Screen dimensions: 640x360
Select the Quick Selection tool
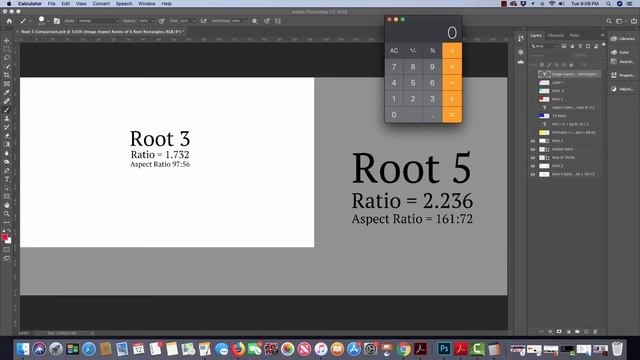tap(7, 66)
